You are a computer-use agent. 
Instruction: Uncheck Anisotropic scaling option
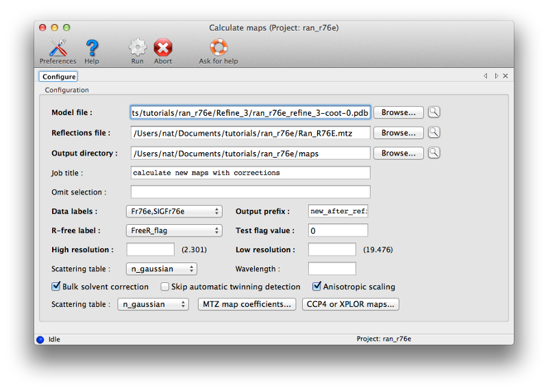tap(317, 286)
